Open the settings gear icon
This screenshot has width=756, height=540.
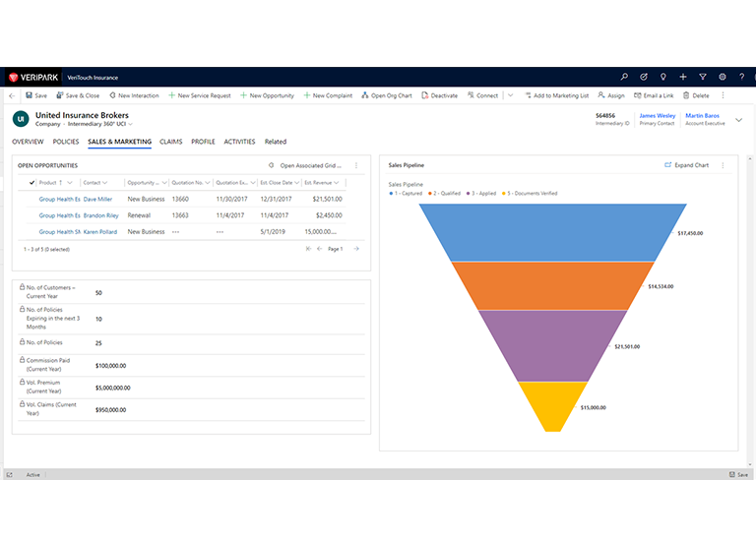point(723,77)
